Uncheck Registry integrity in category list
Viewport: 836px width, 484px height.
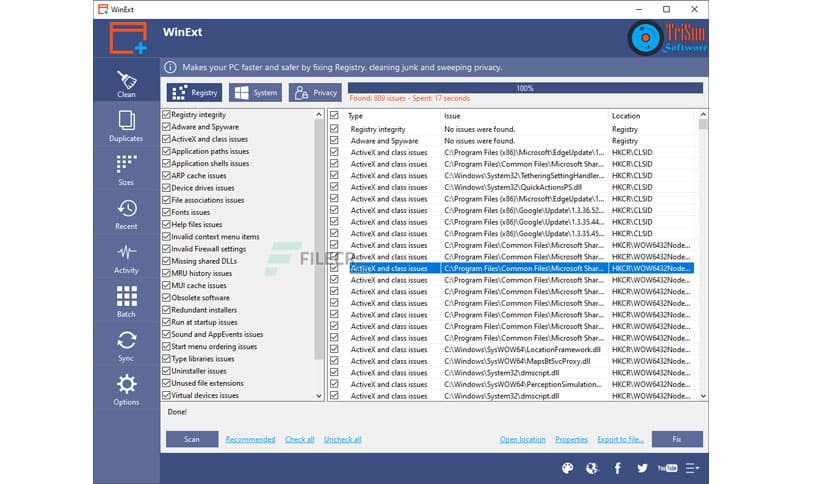(166, 115)
